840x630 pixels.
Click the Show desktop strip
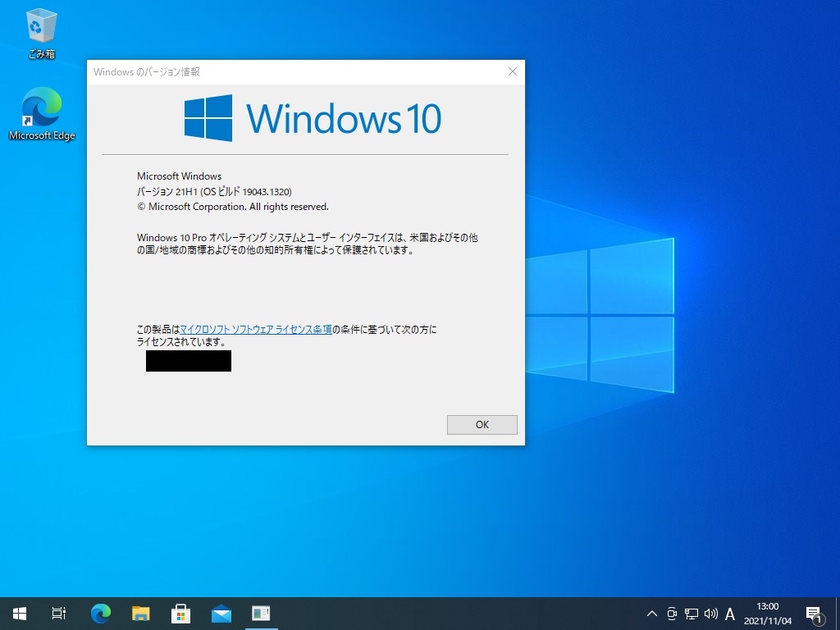pyautogui.click(x=838, y=614)
